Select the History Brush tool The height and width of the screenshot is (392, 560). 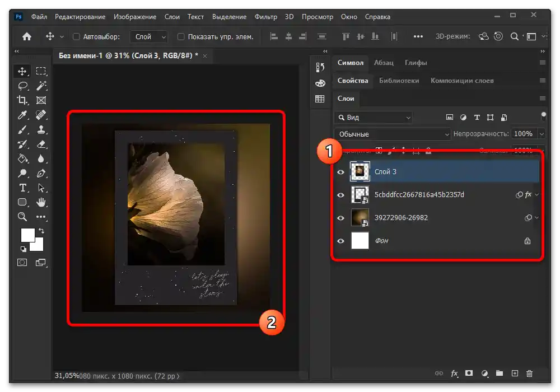point(22,144)
